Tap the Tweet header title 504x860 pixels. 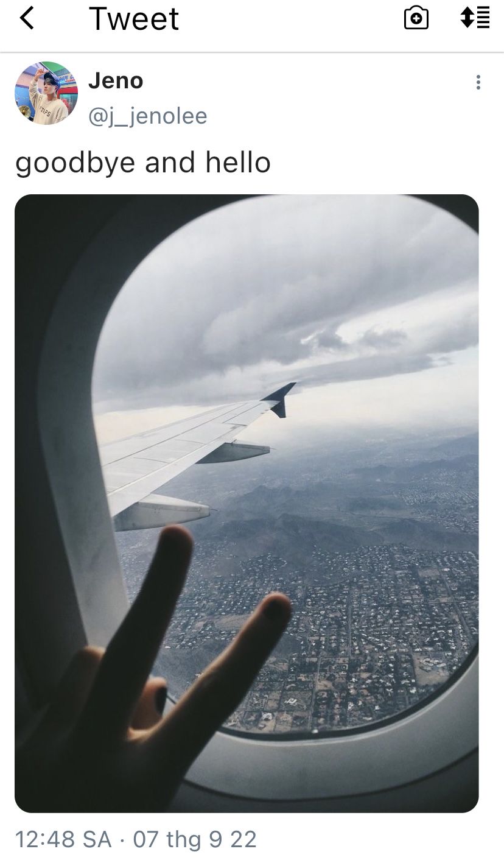(134, 19)
